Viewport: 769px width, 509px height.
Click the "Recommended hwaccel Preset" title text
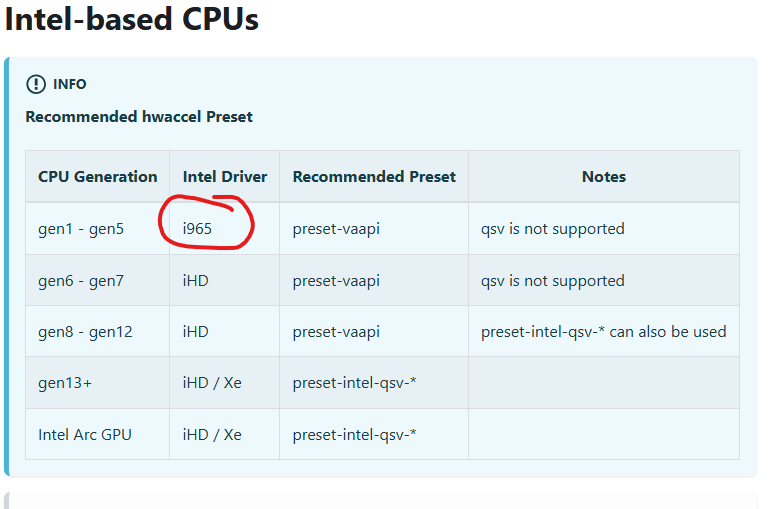[139, 117]
